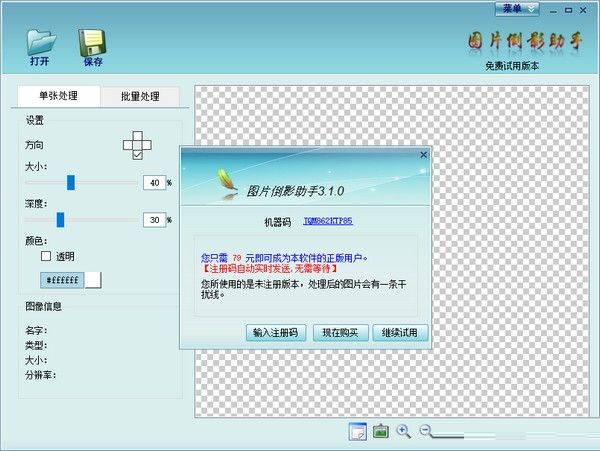Click the 图片倒影助手3.1.0 dialog title
This screenshot has height=451, width=600.
click(x=295, y=191)
